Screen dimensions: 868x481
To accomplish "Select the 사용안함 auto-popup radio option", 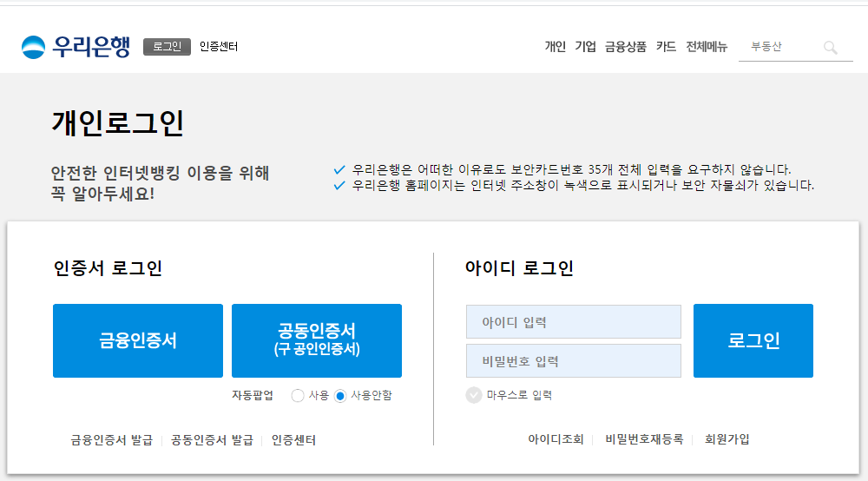I will tap(340, 396).
